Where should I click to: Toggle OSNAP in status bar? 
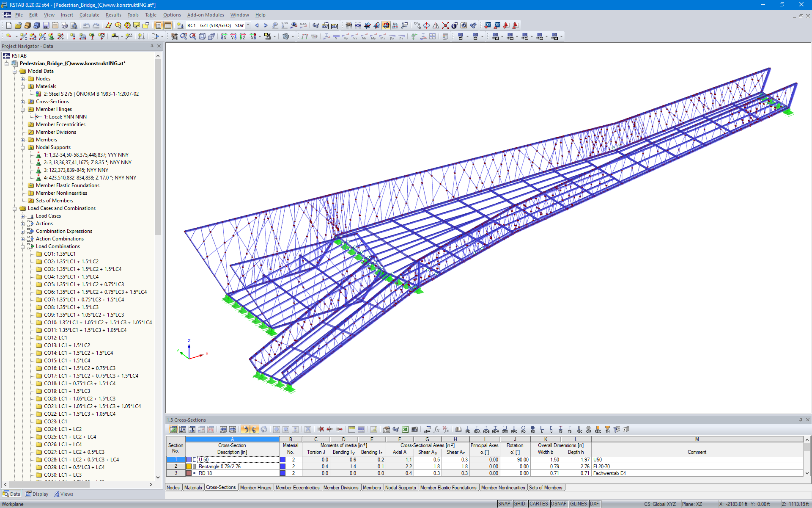pyautogui.click(x=558, y=504)
